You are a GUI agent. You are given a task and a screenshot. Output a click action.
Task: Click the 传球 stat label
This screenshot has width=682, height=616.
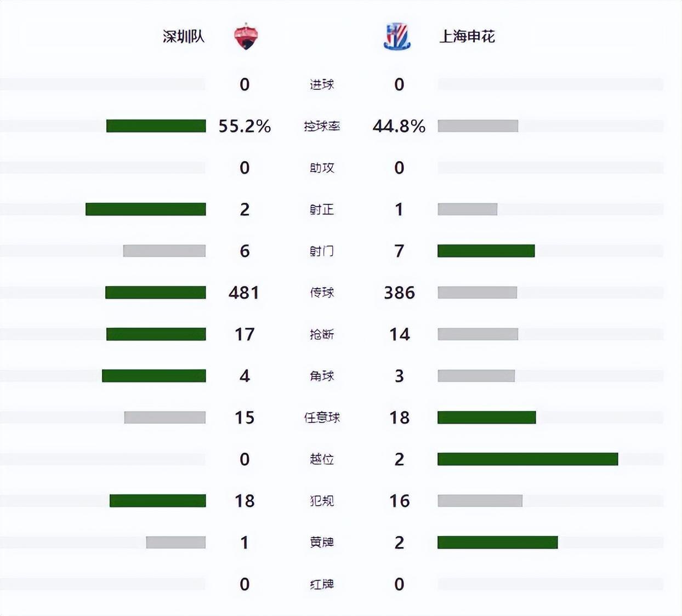[x=322, y=293]
